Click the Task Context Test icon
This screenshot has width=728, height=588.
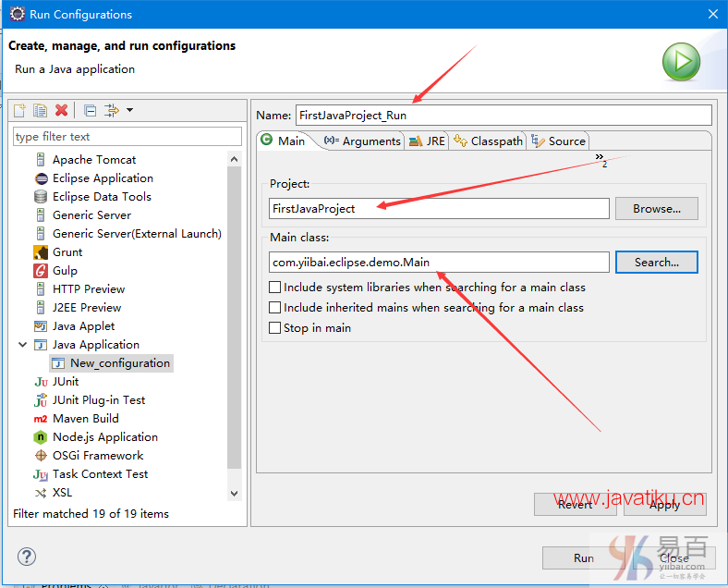(x=41, y=474)
